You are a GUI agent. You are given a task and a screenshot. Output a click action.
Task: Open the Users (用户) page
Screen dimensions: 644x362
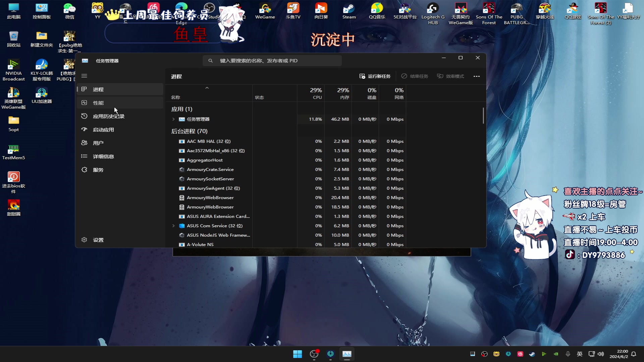[x=98, y=143]
